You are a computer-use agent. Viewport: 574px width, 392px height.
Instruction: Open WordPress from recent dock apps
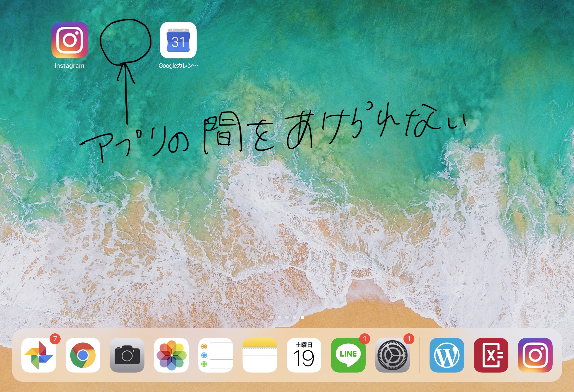[x=447, y=355]
